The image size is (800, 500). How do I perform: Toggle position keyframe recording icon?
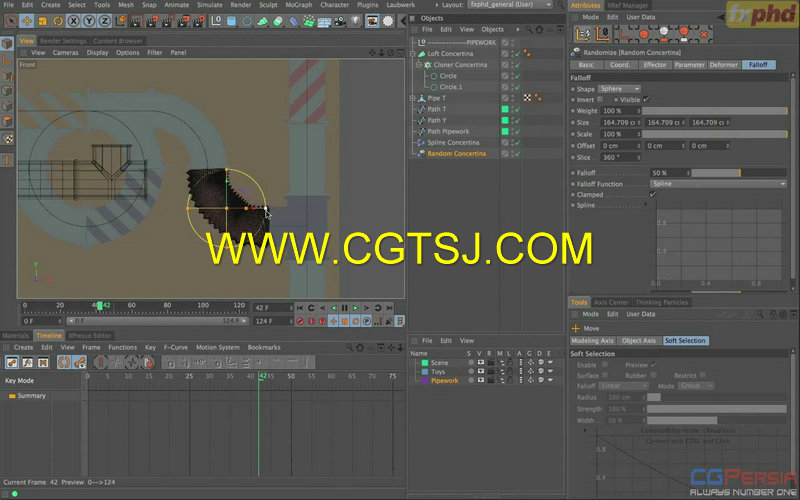click(x=334, y=321)
